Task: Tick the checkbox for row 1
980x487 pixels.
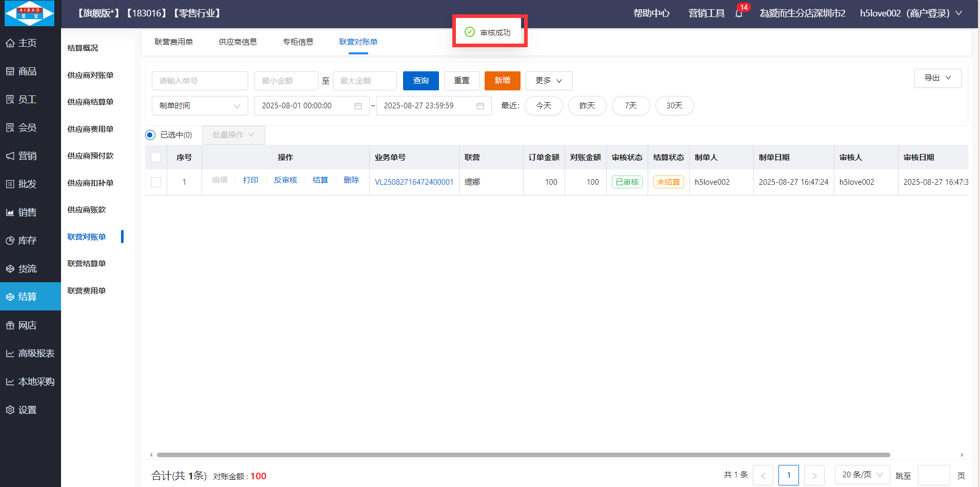Action: tap(156, 182)
